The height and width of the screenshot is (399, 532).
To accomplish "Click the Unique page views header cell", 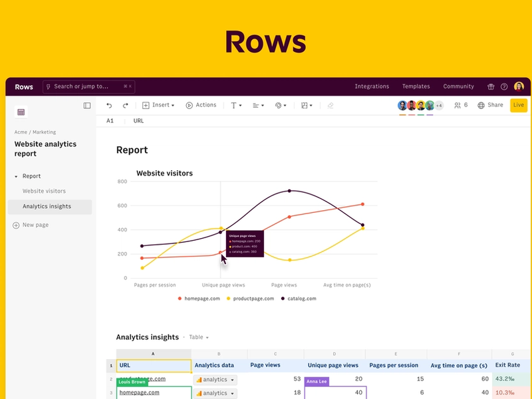I will [334, 365].
